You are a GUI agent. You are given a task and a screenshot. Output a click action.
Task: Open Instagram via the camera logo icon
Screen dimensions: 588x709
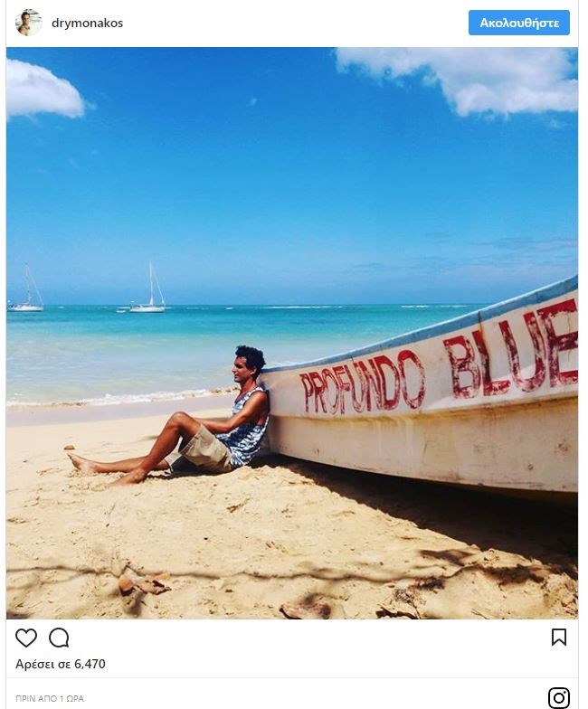[559, 698]
